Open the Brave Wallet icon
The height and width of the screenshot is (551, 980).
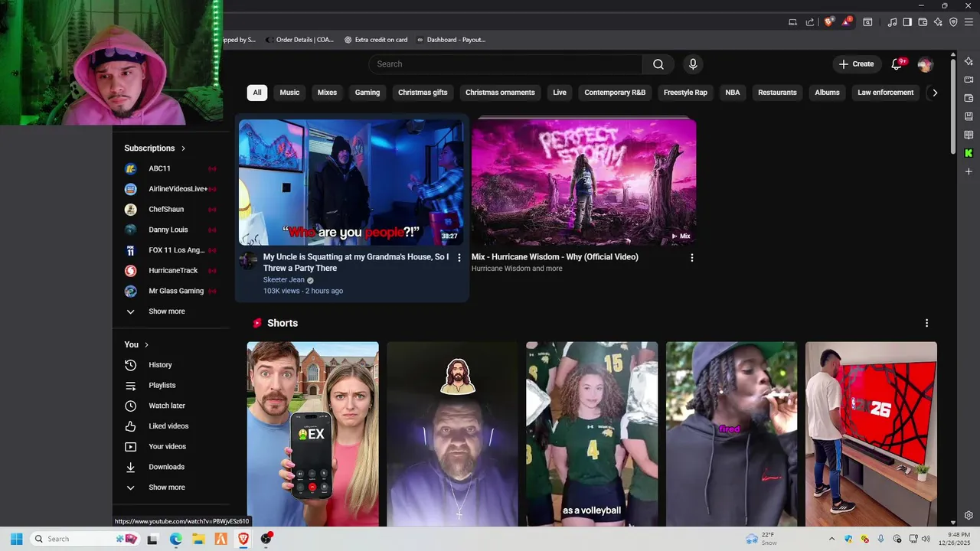tap(923, 22)
